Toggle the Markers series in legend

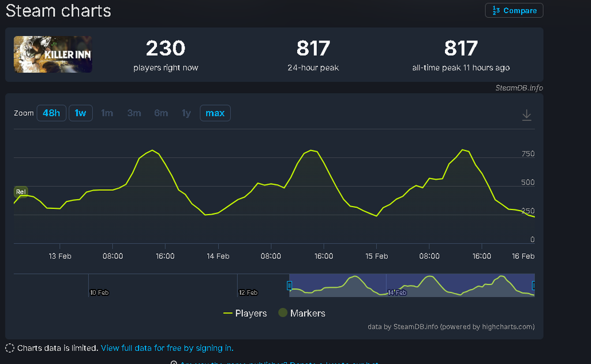(302, 313)
